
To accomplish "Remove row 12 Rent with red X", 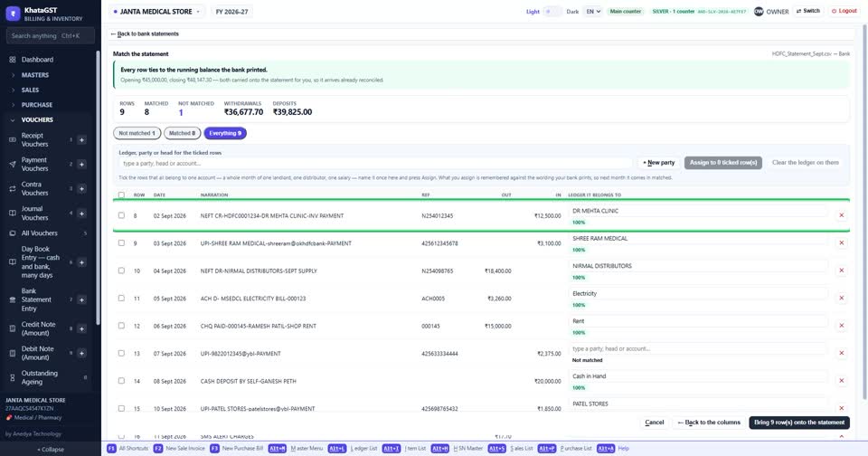I will (842, 325).
